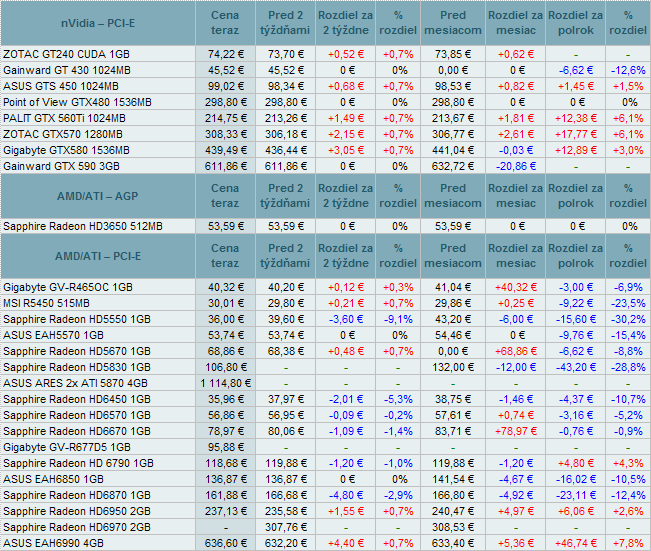The height and width of the screenshot is (551, 651).
Task: Click the +78,97 € monthly difference cell
Action: [x=516, y=431]
